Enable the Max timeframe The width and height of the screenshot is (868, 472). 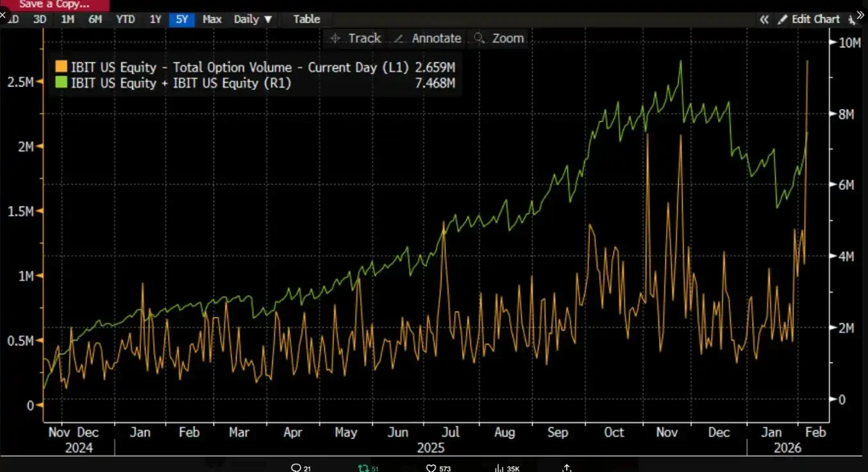pos(212,19)
